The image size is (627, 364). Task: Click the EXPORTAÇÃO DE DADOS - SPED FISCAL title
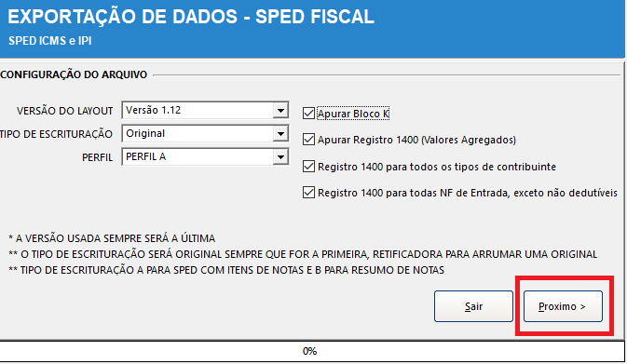point(191,17)
